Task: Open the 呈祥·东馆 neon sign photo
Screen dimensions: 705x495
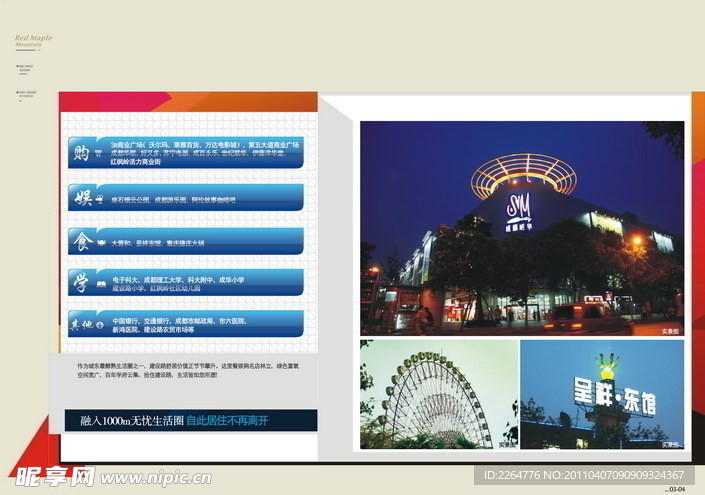Action: pos(602,393)
